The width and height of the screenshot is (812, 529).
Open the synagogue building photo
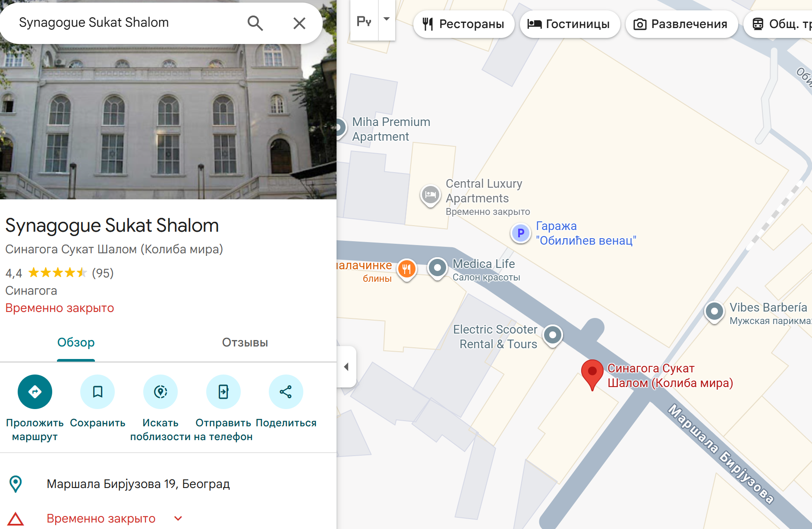point(168,121)
